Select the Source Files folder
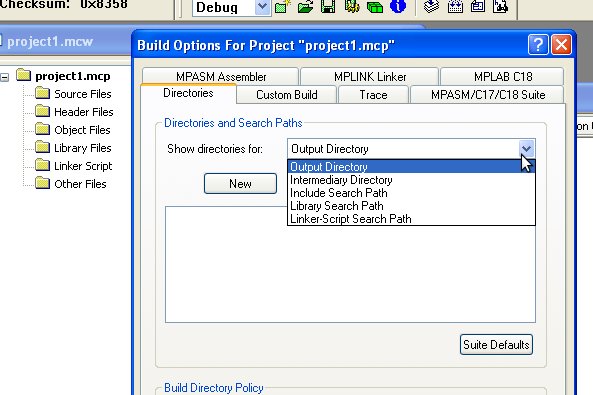Viewport: 593px width, 395px height. click(82, 94)
